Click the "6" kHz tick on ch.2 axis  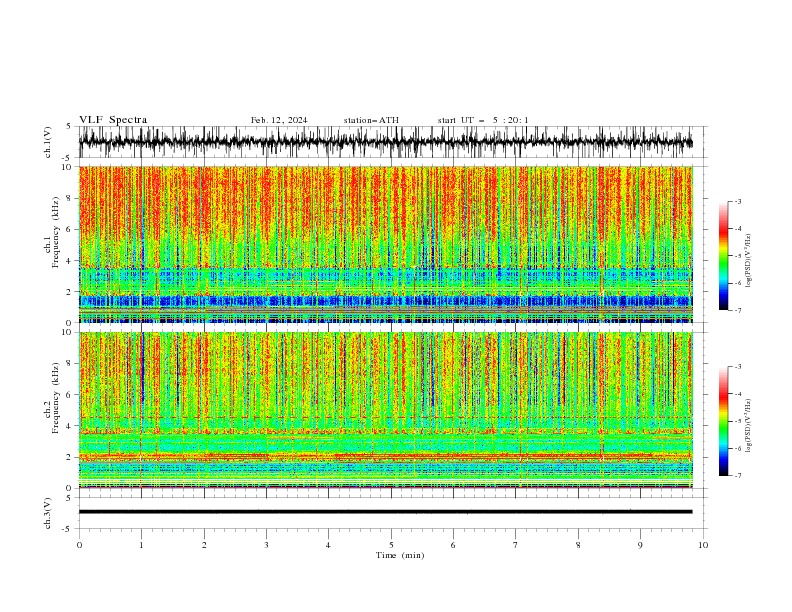[71, 395]
